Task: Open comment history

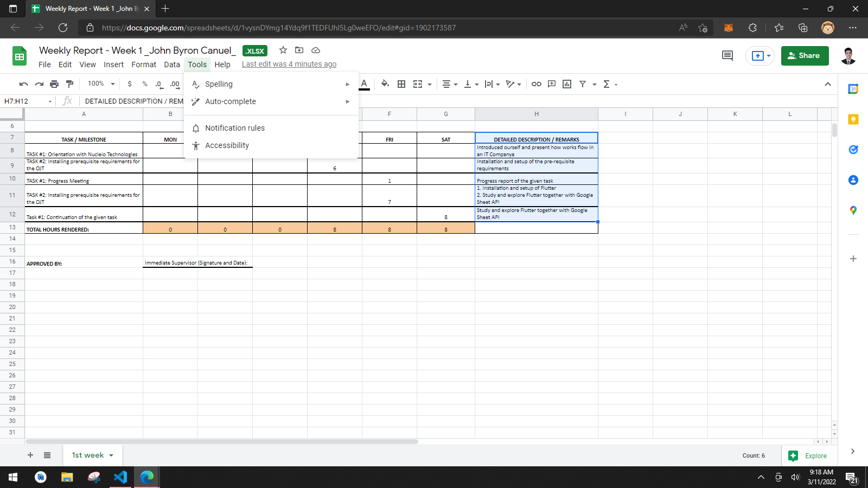Action: pos(727,55)
